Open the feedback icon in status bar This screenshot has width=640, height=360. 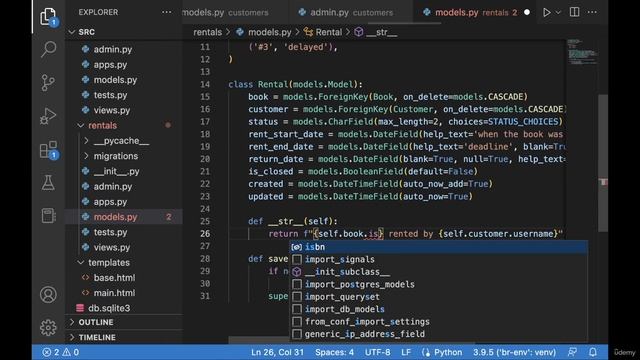click(x=572, y=352)
